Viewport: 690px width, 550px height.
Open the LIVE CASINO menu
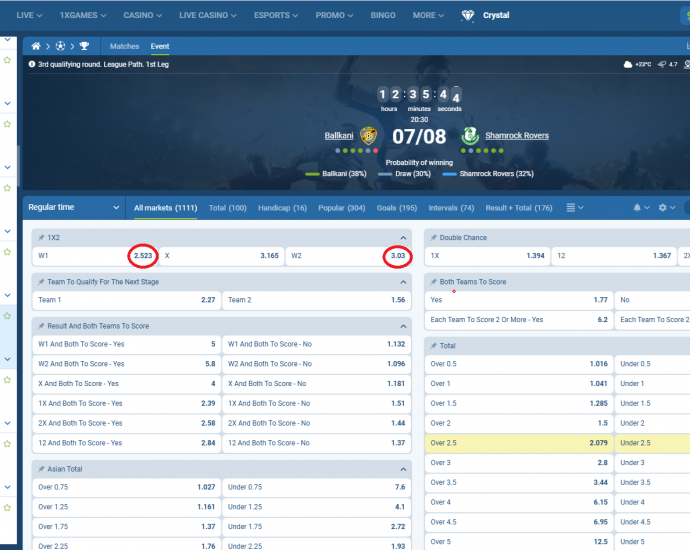(208, 15)
